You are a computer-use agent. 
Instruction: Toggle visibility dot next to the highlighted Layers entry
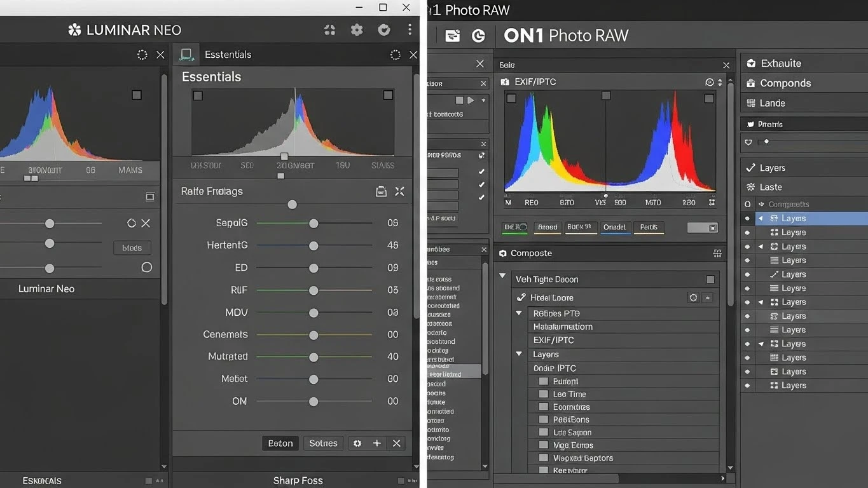[x=747, y=218]
